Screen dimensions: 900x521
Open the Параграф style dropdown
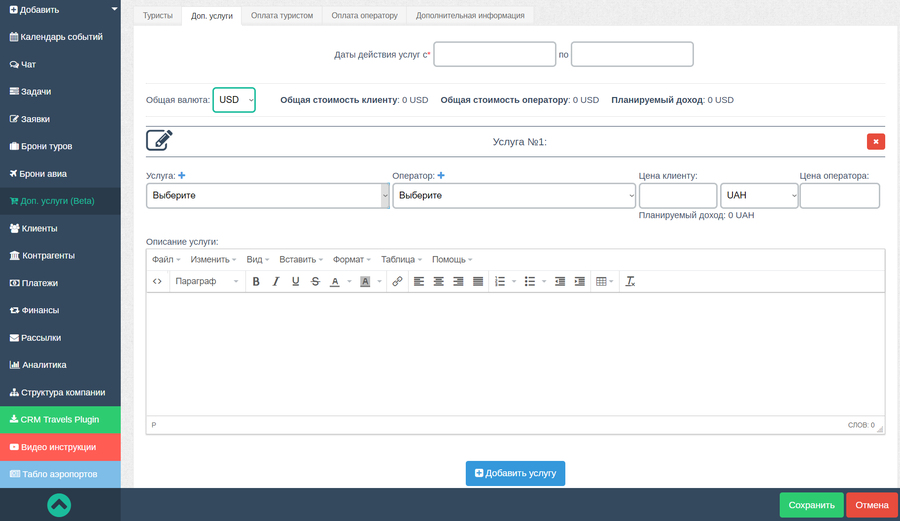[207, 282]
